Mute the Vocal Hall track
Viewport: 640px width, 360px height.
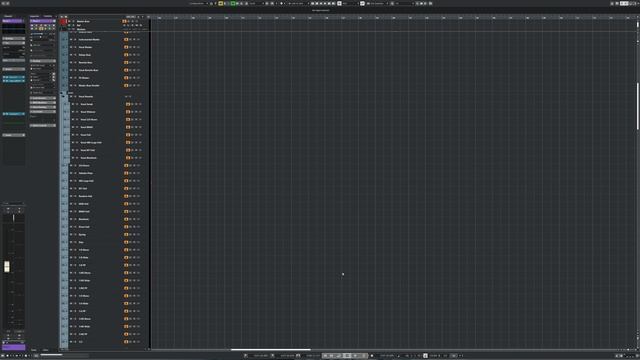(73, 135)
